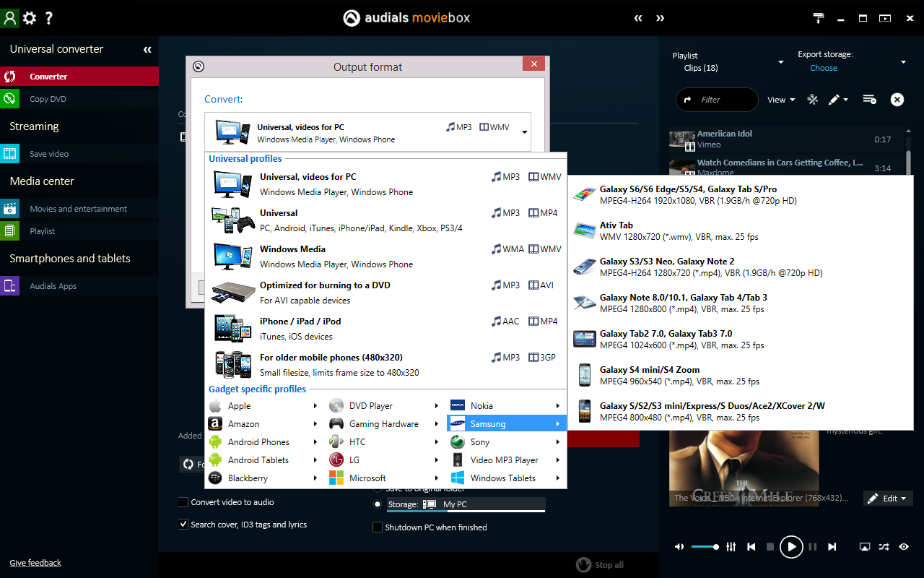
Task: Open Audials Apps in sidebar
Action: [x=53, y=286]
